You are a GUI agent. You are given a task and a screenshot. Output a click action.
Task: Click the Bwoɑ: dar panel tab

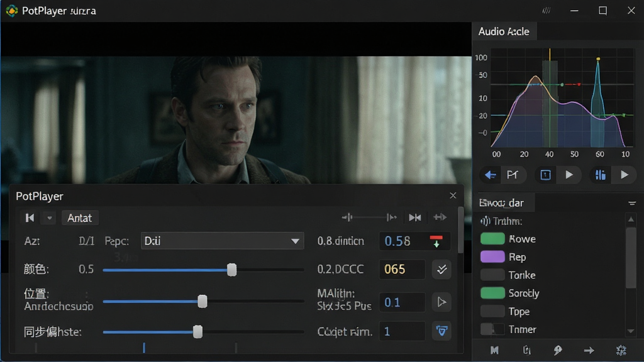(x=504, y=203)
